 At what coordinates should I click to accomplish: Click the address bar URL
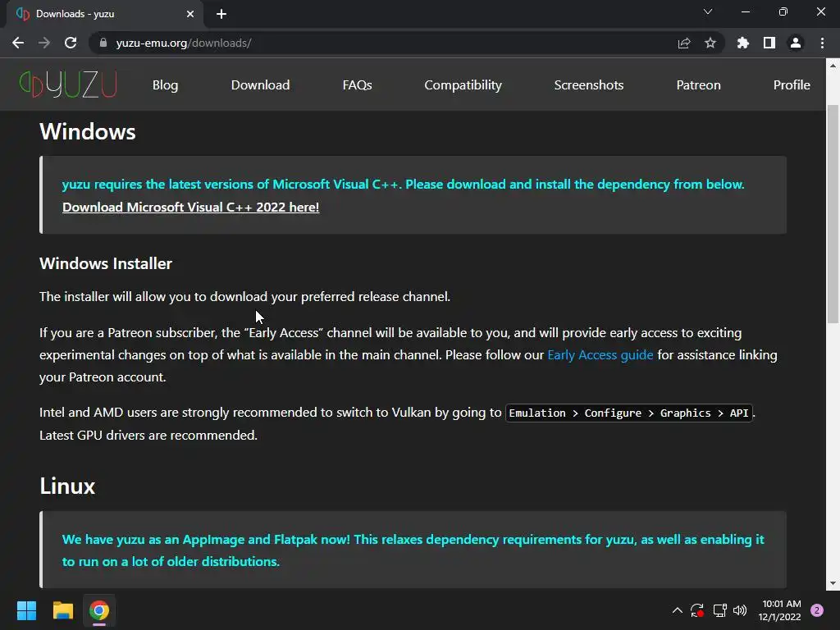(184, 43)
